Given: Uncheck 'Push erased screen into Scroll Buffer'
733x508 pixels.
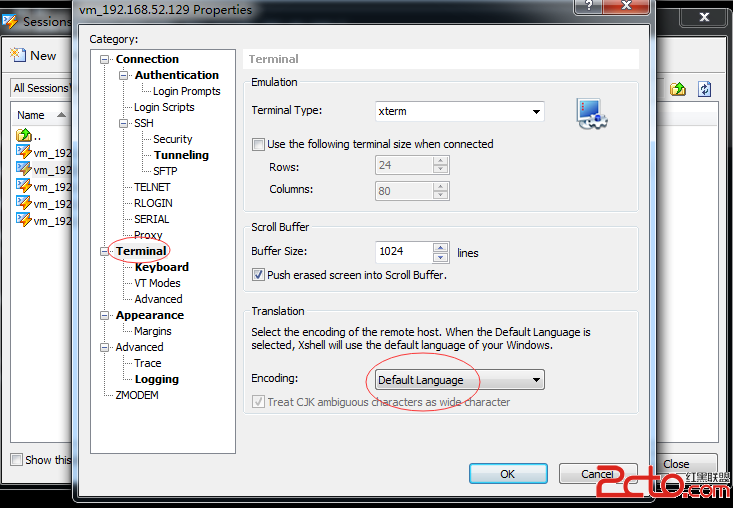Looking at the screenshot, I should click(x=258, y=275).
